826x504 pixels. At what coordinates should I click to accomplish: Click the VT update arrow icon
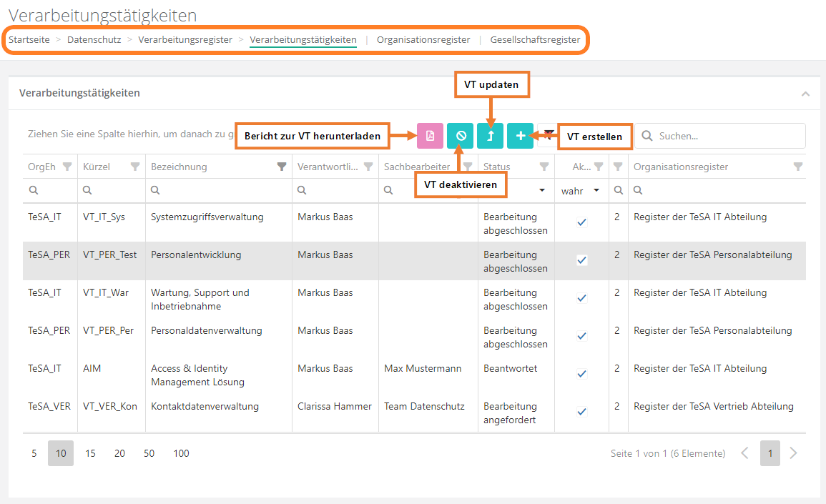coord(491,136)
